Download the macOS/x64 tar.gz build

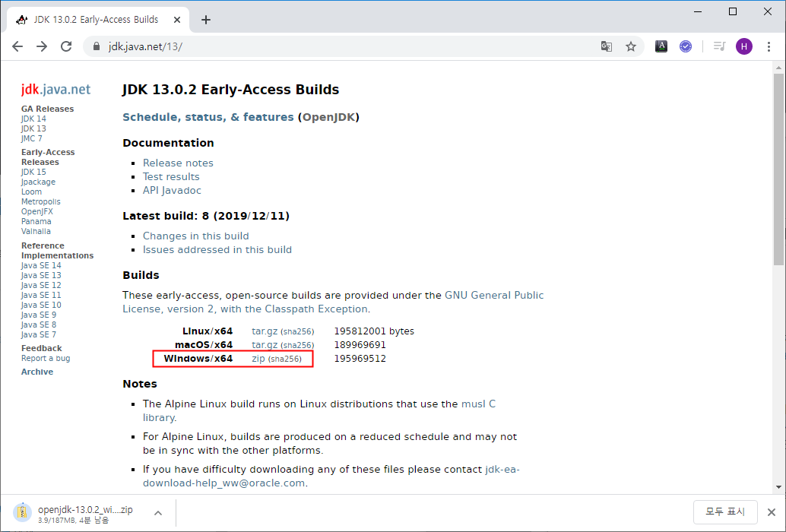[x=265, y=345]
